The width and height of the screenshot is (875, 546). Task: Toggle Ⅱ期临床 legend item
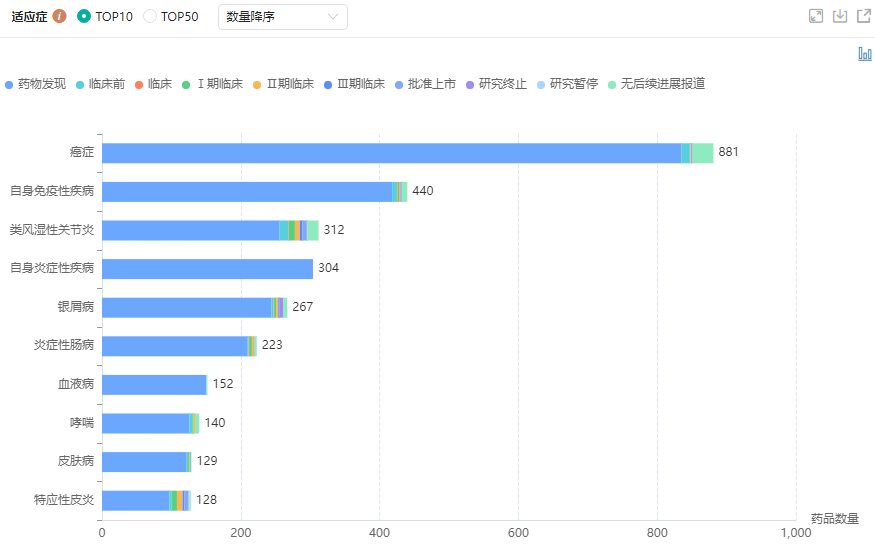click(x=257, y=84)
